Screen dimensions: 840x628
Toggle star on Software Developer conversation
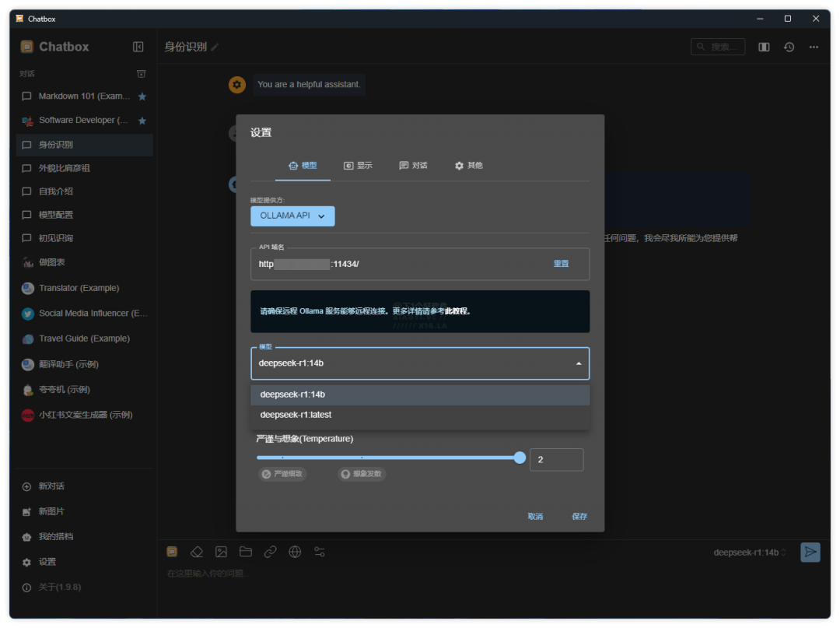[x=142, y=121]
